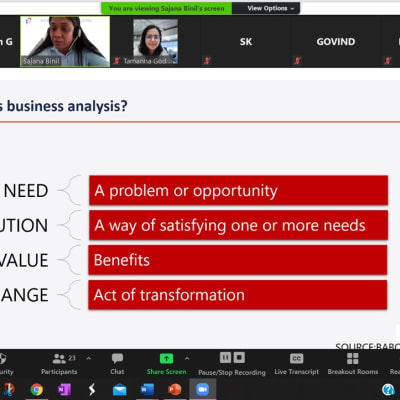Switch to Zoom from the taskbar
The width and height of the screenshot is (400, 400).
point(202,389)
